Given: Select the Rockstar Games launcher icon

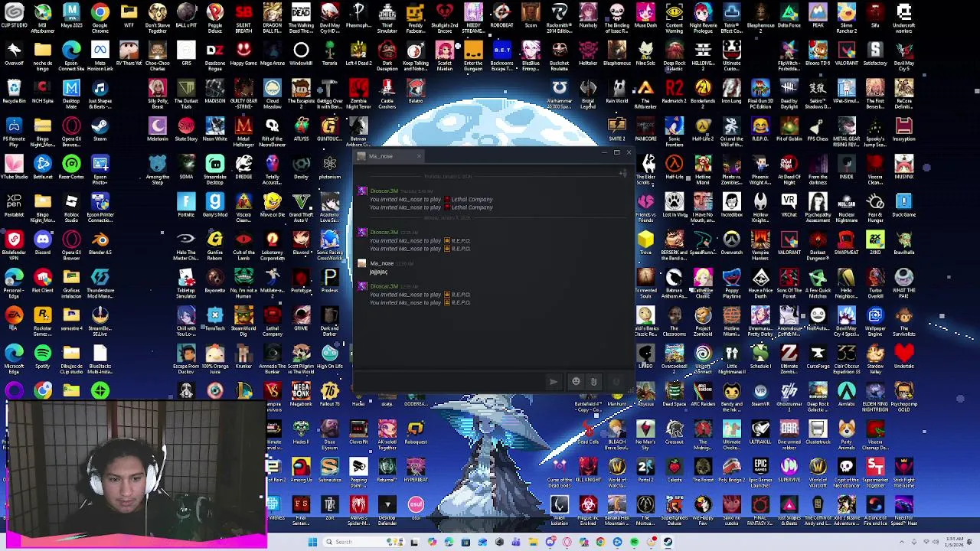Looking at the screenshot, I should (42, 318).
